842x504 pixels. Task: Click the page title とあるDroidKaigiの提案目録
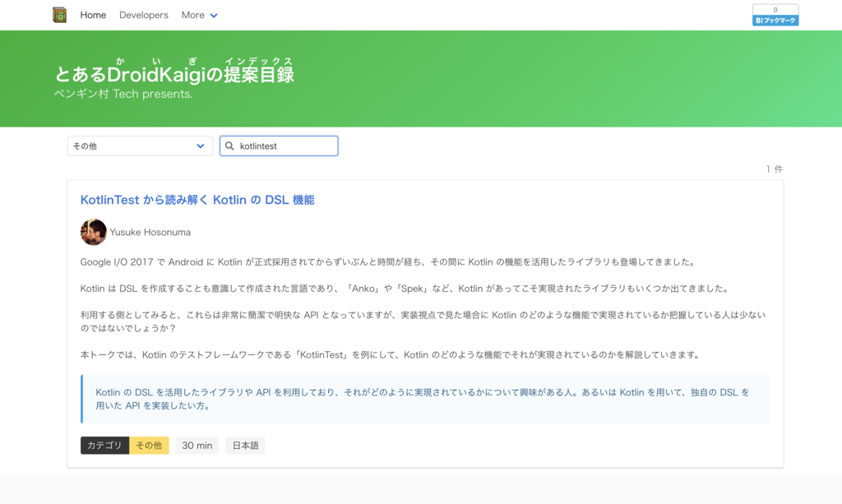[174, 73]
